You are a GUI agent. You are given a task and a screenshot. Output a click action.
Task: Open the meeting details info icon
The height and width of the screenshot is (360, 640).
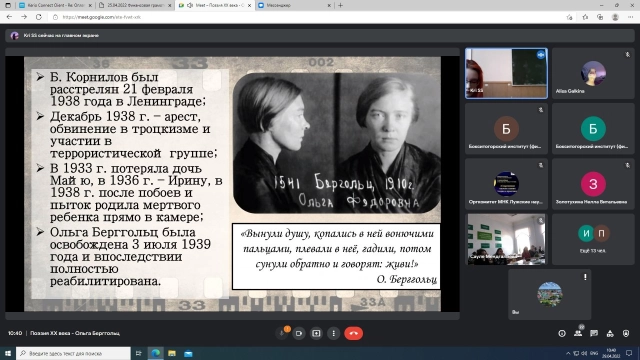562,333
